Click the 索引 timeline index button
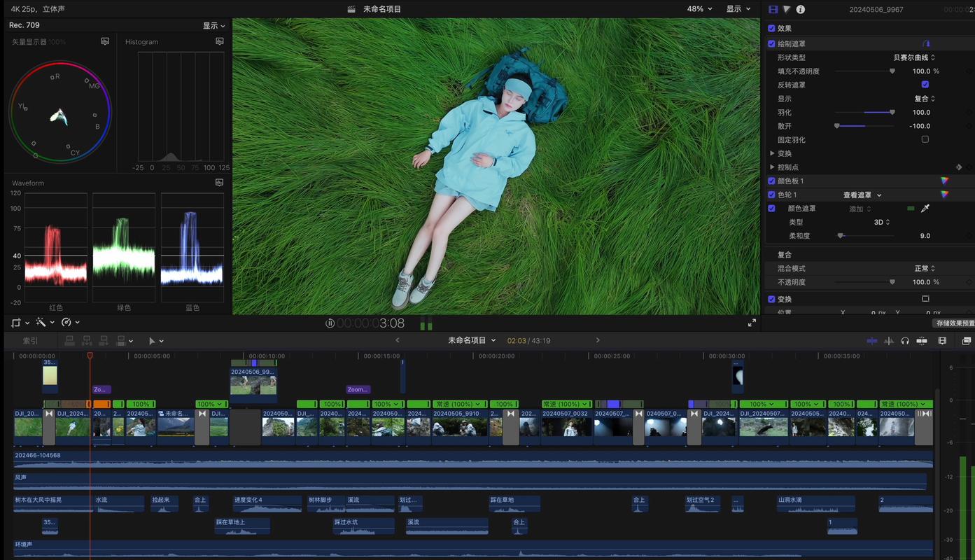This screenshot has width=975, height=560. coord(30,341)
